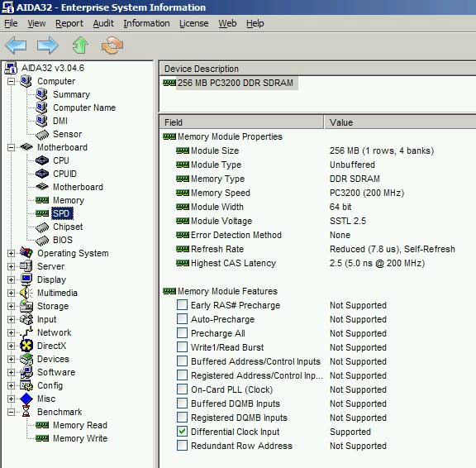
Task: Click the Operating System Windows flag icon
Action: [x=26, y=253]
